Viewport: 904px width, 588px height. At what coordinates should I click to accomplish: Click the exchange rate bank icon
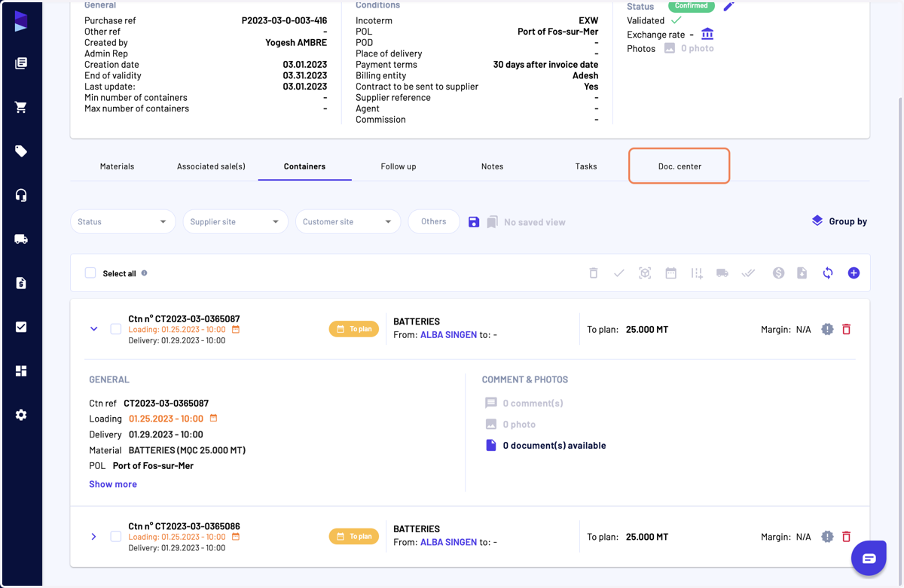707,34
